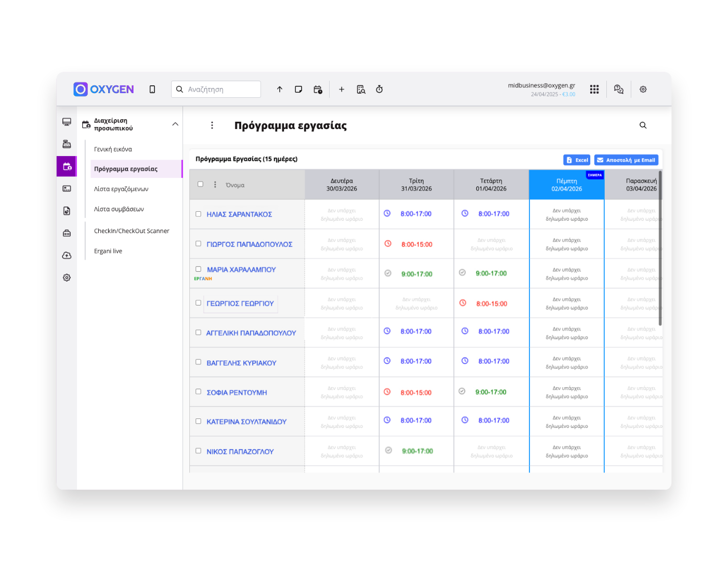Tick the checkbox for ΗΛΙΑΣ ΣΑΡΑΝΤΑΚΟΣ
The width and height of the screenshot is (728, 562).
point(198,214)
